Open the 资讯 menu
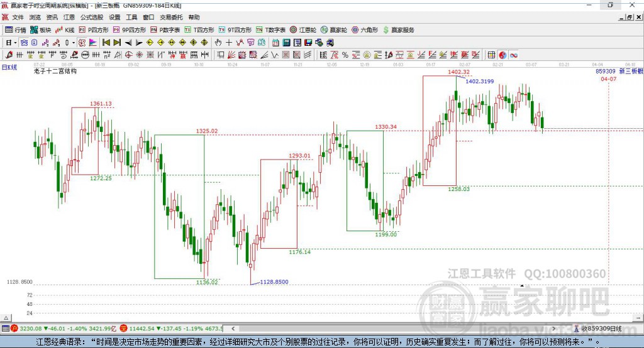 pyautogui.click(x=52, y=17)
